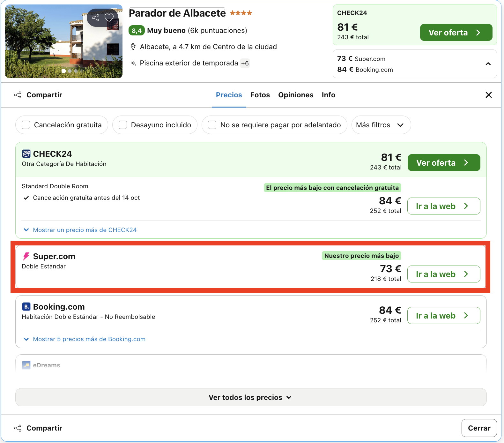
Task: Click the CHECK24 logo icon
Action: tap(26, 154)
